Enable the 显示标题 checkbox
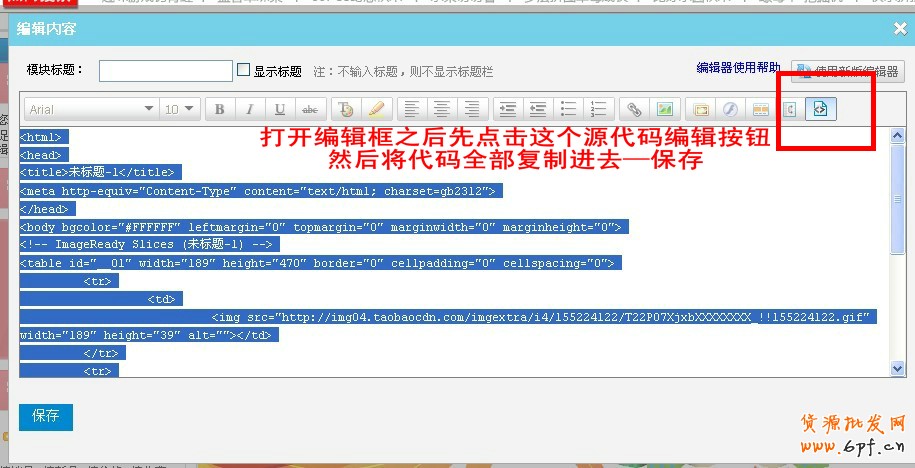 [243, 70]
